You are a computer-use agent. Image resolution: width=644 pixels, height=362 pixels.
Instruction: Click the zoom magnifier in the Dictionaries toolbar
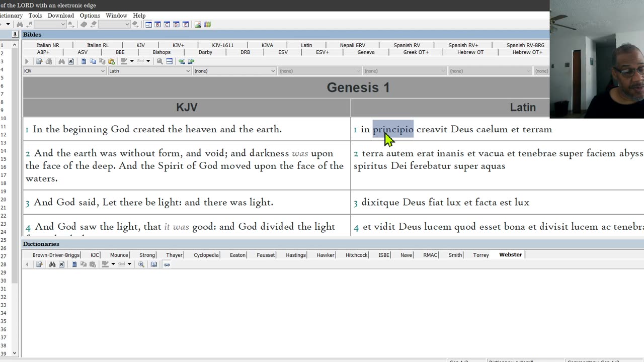coord(141,264)
